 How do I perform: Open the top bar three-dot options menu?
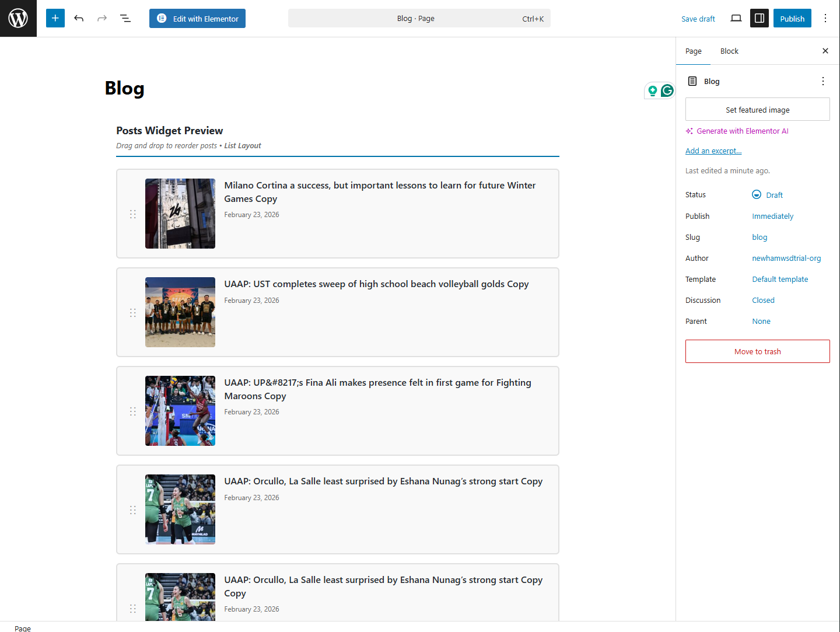pyautogui.click(x=825, y=18)
